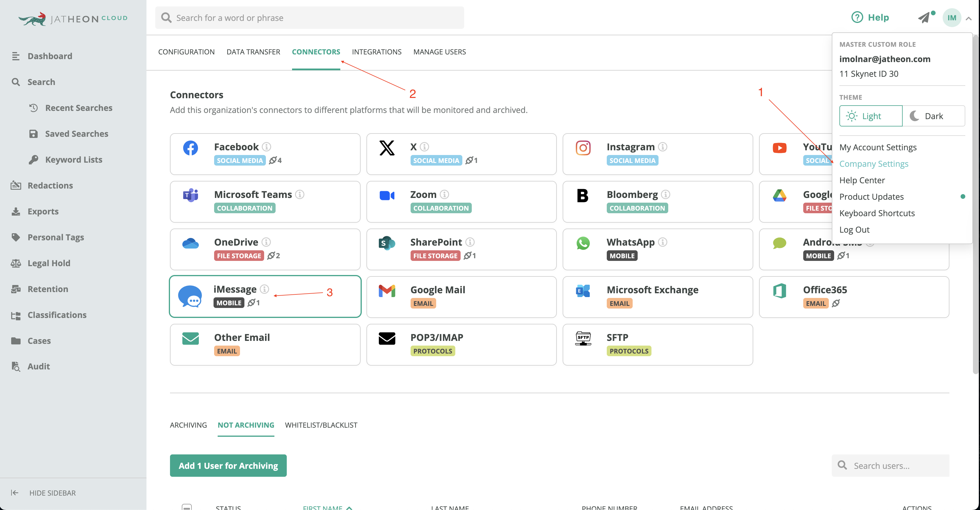Open Company Settings
Viewport: 980px width, 510px height.
point(874,164)
